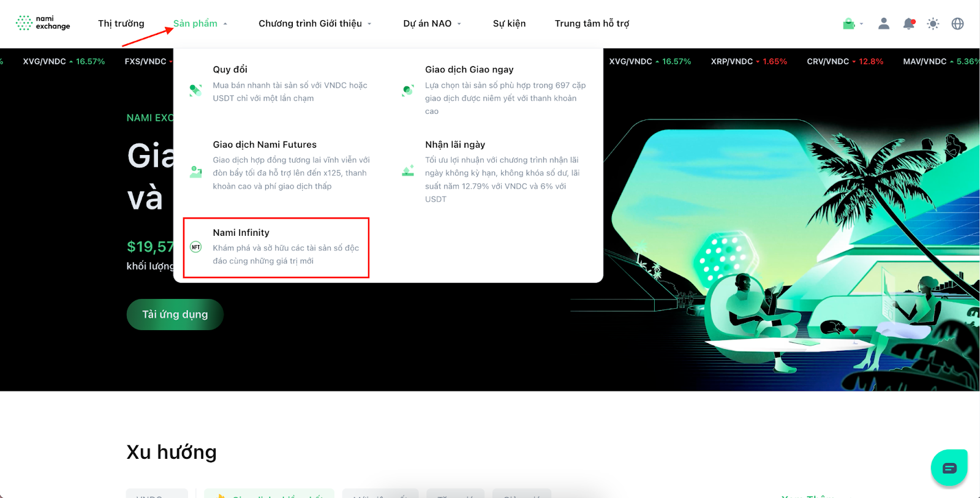Screen dimensions: 980x498
Task: Click the Nhận lãi ngày icon
Action: click(x=408, y=172)
